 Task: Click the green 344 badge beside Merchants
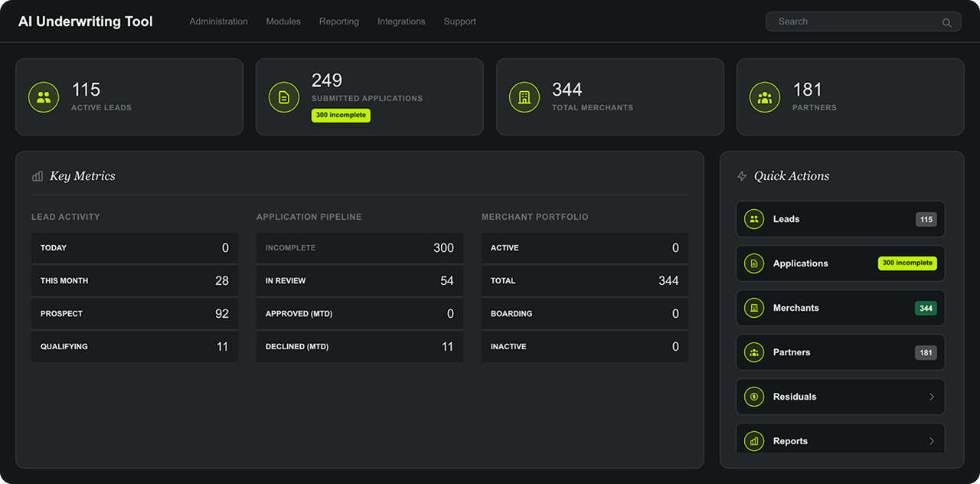tap(926, 308)
